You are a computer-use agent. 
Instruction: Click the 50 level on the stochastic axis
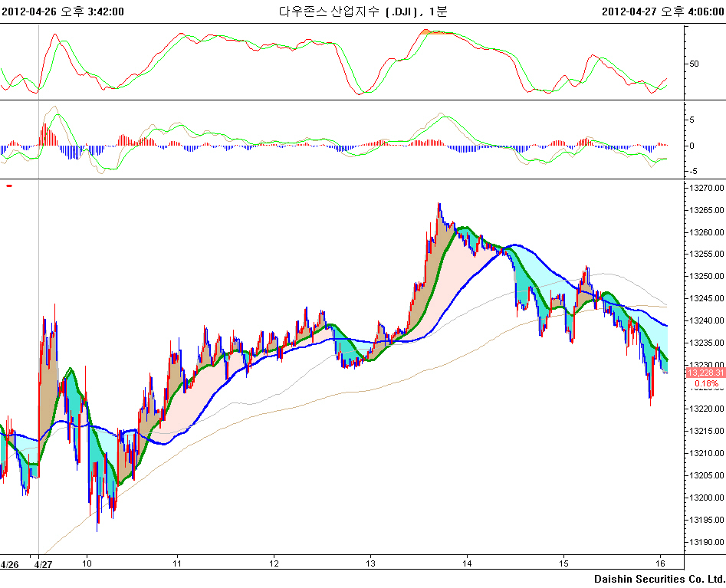694,64
